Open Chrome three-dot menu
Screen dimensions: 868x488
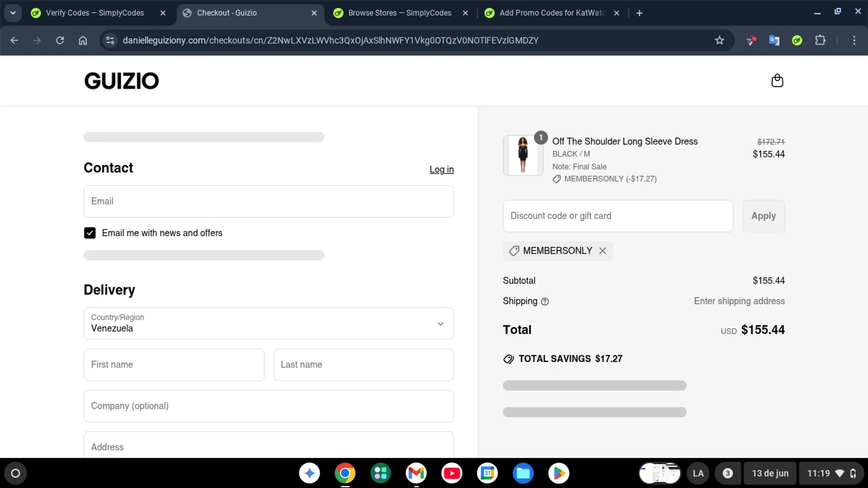tap(854, 41)
